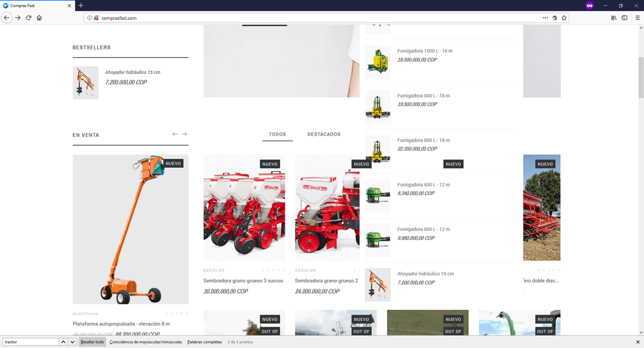The height and width of the screenshot is (348, 644).
Task: Open a new browser tab
Action: (x=80, y=5)
